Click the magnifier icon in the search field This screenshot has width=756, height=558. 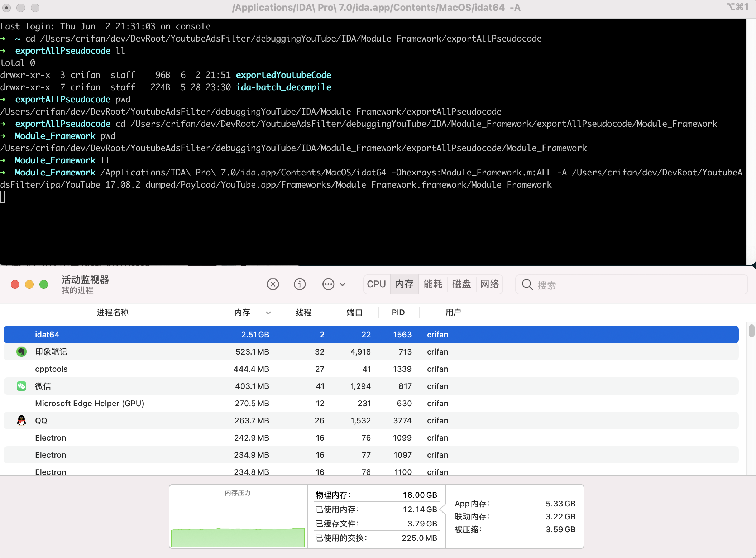(527, 285)
